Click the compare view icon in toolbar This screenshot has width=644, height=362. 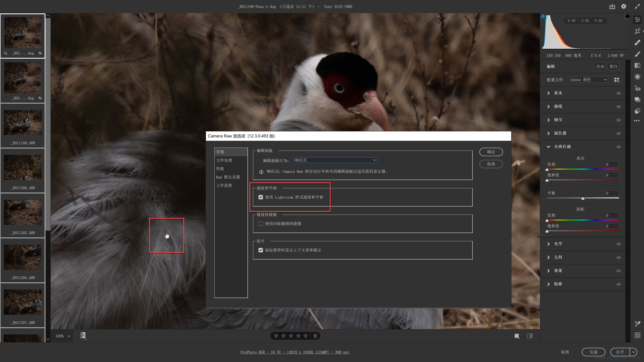point(529,336)
